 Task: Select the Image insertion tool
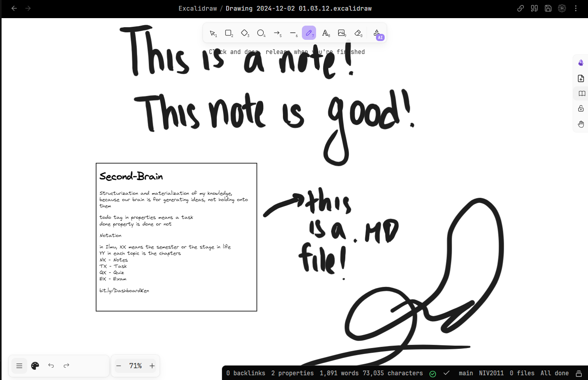pyautogui.click(x=342, y=33)
